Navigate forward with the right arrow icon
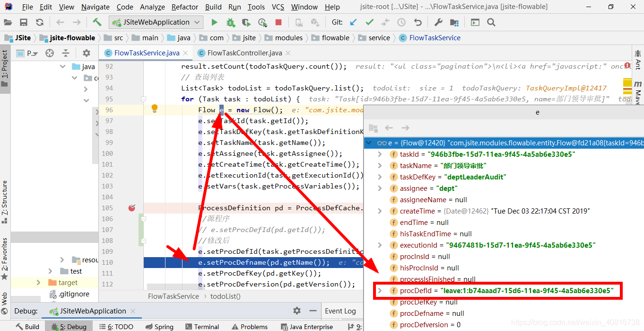Screen dimensions: 644x331 [77, 22]
